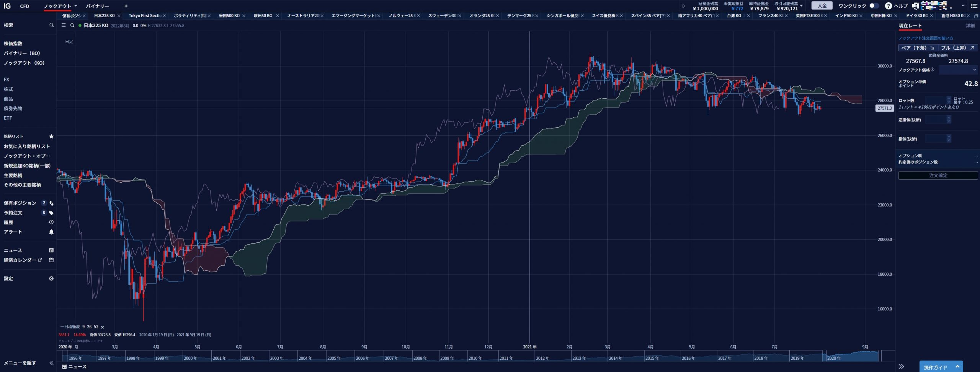Click info icon beside ノックアウト価格
980x372 pixels.
(x=933, y=70)
